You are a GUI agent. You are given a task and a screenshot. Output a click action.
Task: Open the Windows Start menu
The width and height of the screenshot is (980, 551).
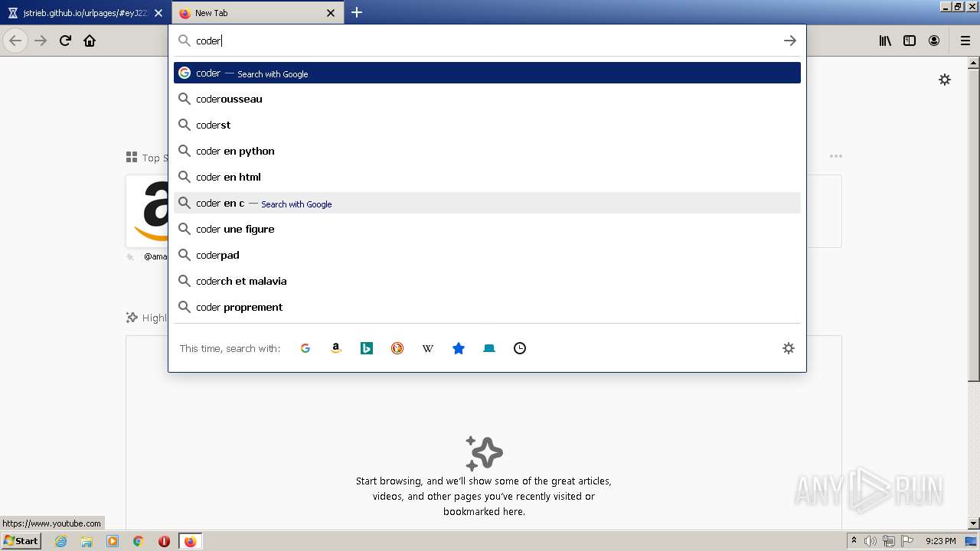pos(21,541)
